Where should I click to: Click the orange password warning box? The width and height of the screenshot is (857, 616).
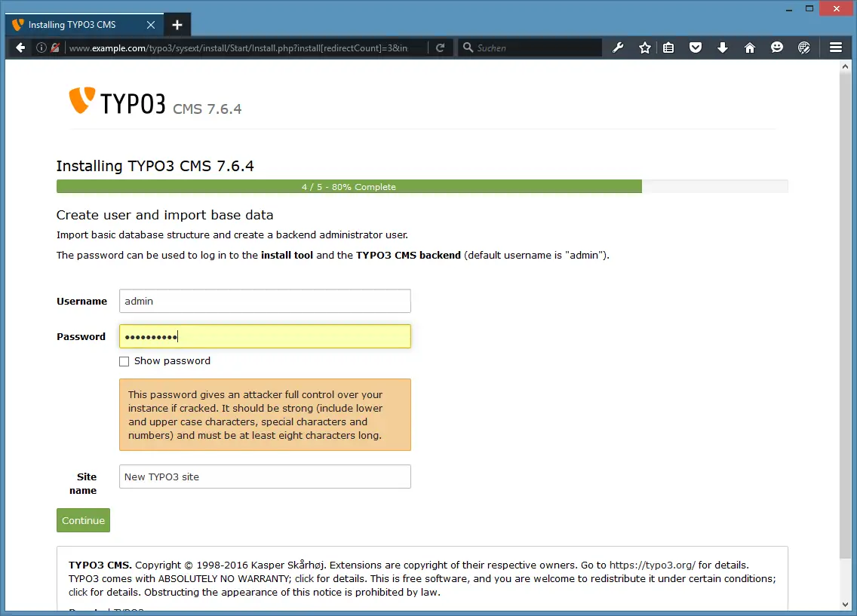pos(265,415)
